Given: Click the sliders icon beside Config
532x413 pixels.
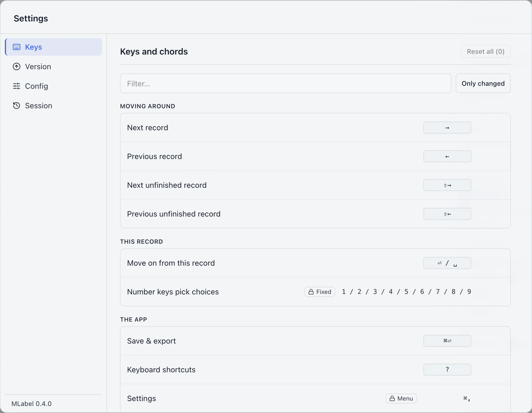Looking at the screenshot, I should pyautogui.click(x=17, y=86).
